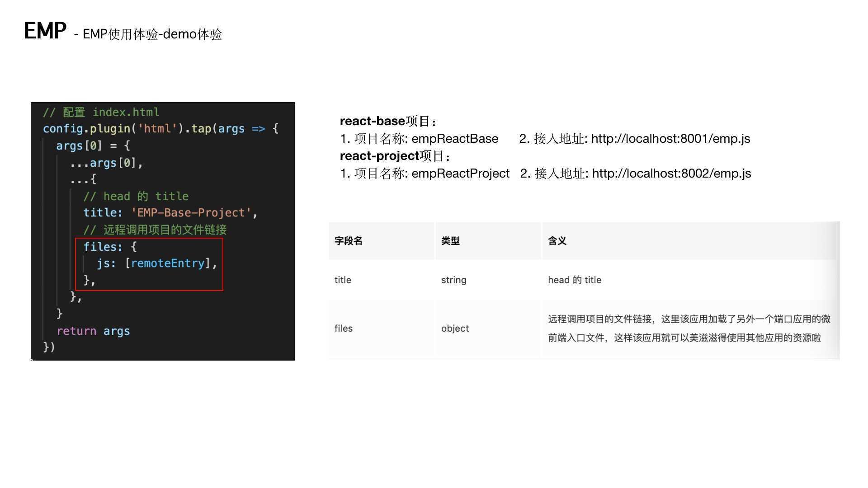Click the react-base项目 heading

387,121
